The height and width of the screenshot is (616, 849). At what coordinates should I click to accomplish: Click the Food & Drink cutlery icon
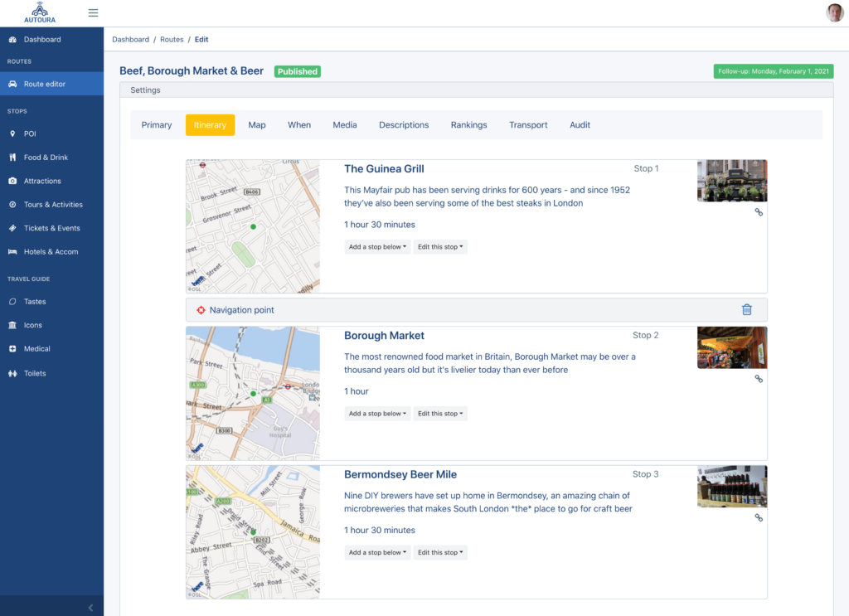point(12,157)
